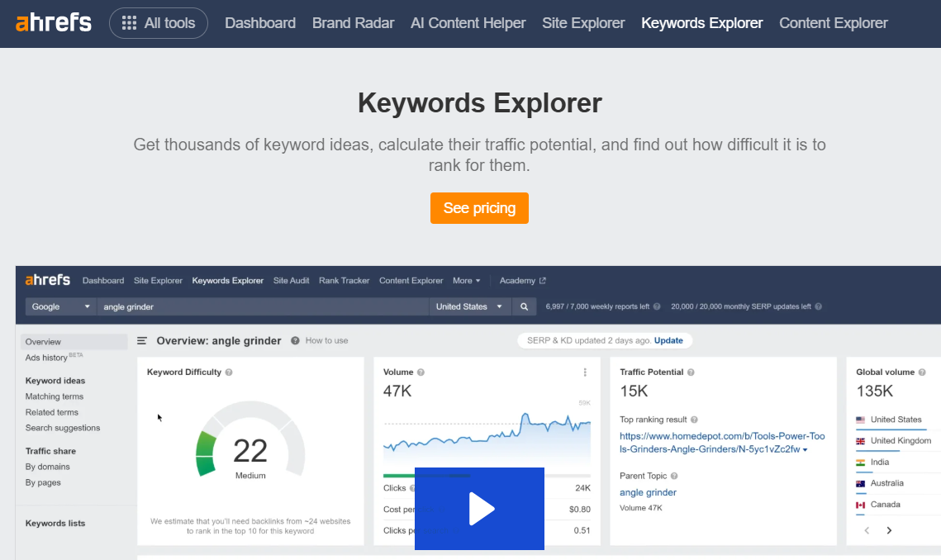Expand the arrow after the homedepot URL
Viewport: 941px width, 560px height.
[806, 449]
